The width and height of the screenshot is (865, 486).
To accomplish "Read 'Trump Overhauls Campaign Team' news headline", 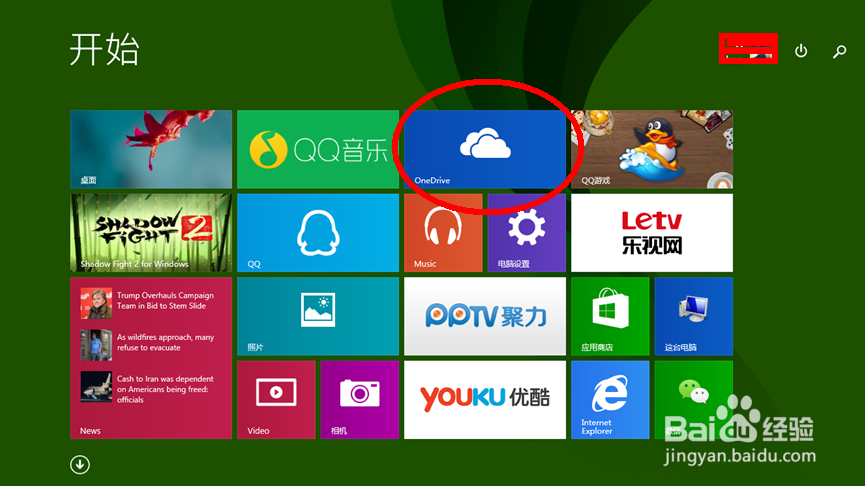I will click(x=165, y=301).
